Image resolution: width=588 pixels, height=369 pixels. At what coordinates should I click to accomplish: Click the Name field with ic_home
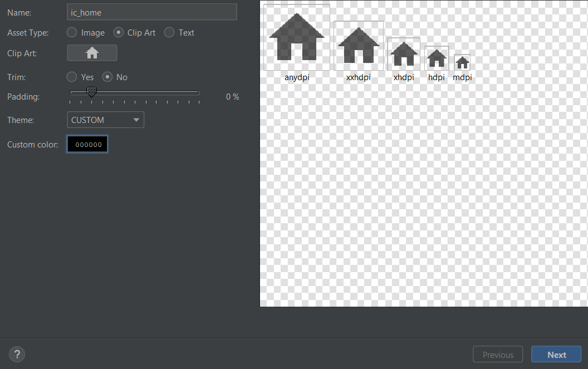[152, 12]
